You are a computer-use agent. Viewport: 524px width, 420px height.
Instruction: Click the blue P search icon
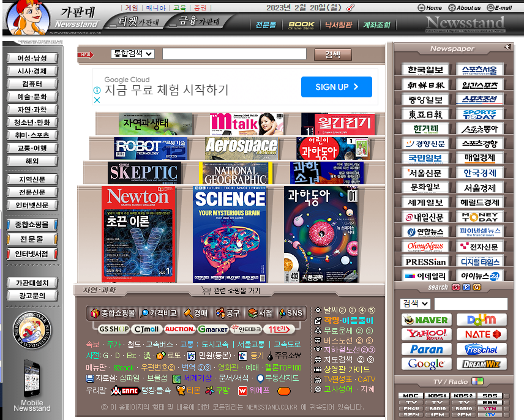click(x=466, y=287)
